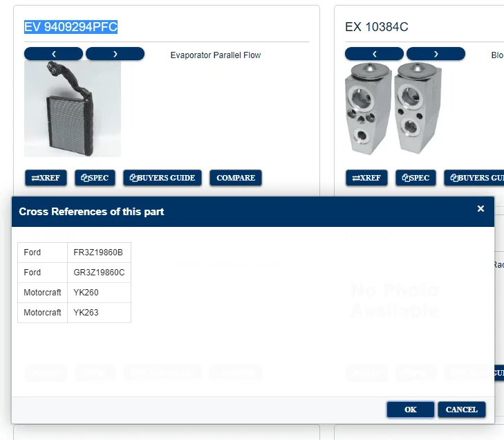Show next image for EX 10384C

point(436,54)
